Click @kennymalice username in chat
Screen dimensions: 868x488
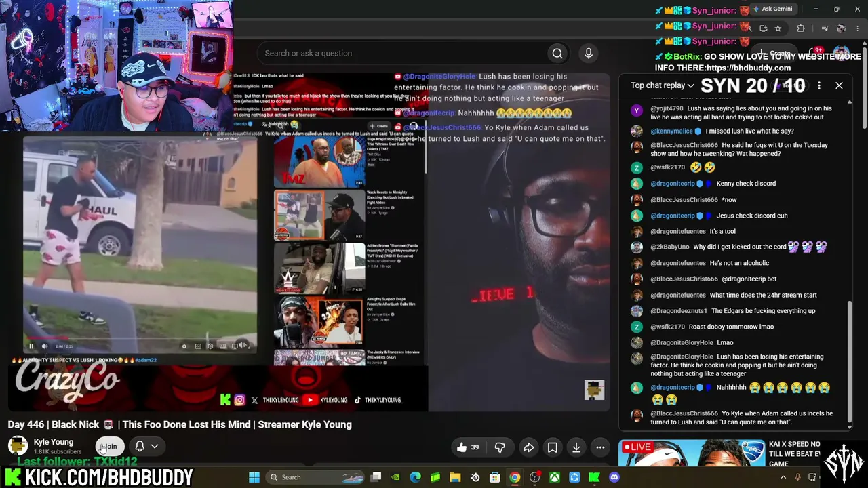point(671,131)
